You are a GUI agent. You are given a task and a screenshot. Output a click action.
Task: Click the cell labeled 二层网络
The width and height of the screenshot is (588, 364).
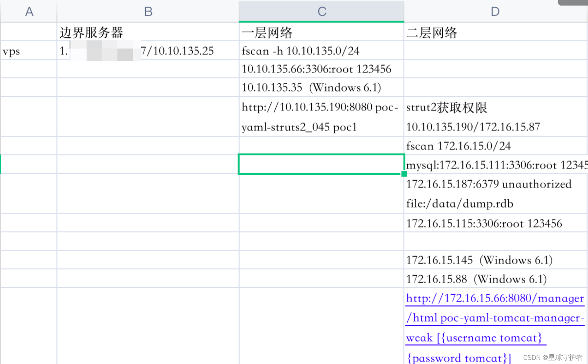496,32
